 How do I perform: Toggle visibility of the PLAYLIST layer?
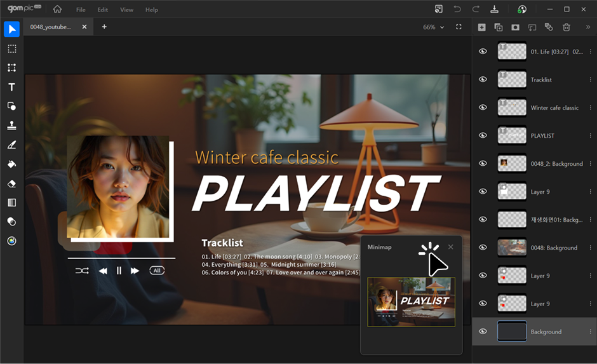tap(483, 135)
